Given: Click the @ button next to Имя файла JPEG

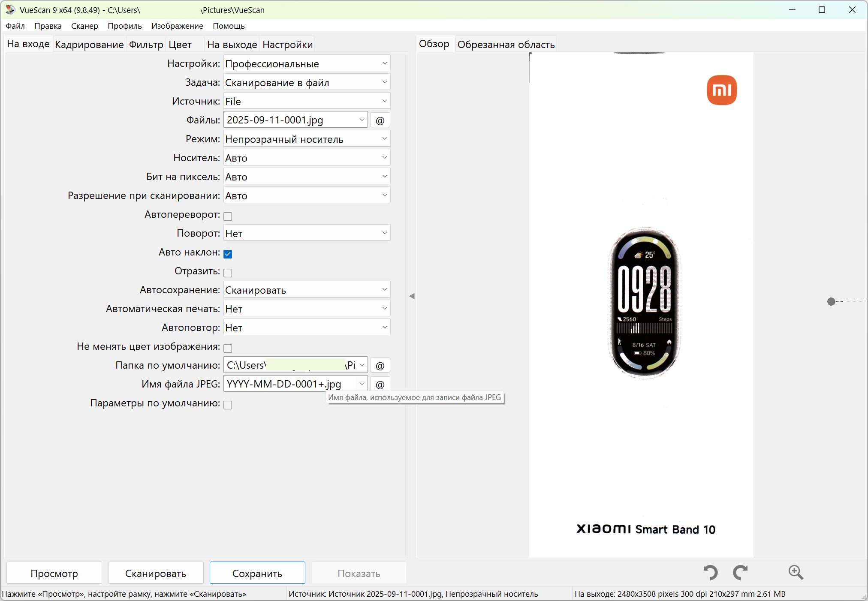Looking at the screenshot, I should pyautogui.click(x=380, y=385).
